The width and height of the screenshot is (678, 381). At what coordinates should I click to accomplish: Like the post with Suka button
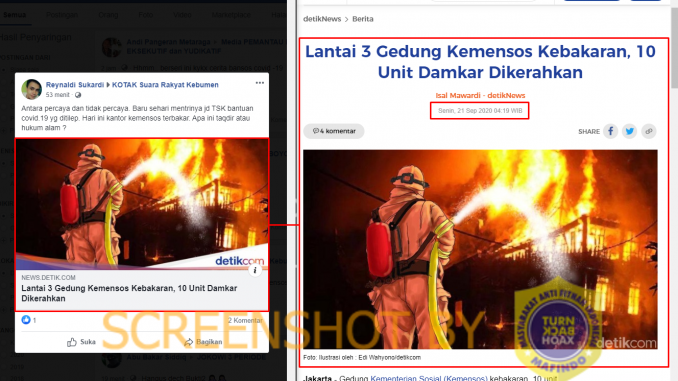tap(81, 342)
